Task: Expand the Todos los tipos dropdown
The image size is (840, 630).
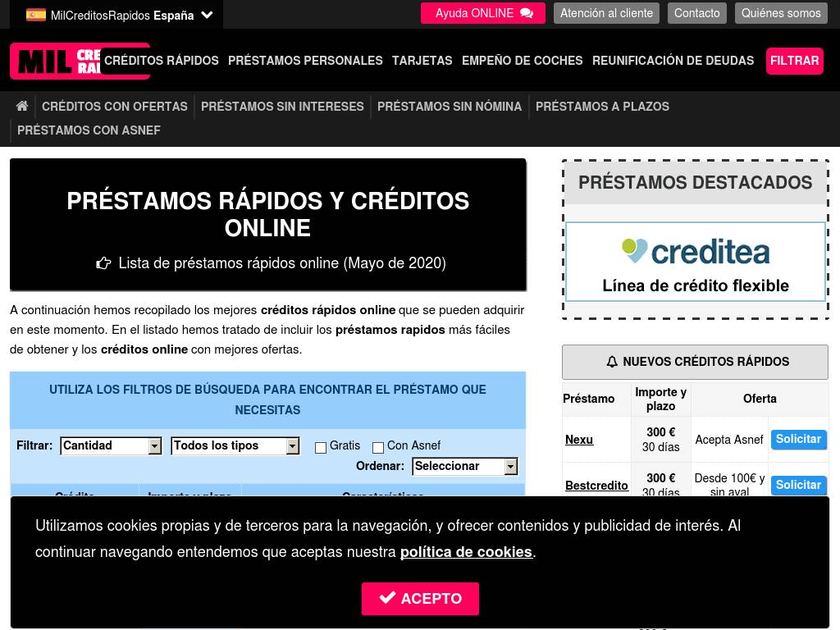Action: point(235,445)
